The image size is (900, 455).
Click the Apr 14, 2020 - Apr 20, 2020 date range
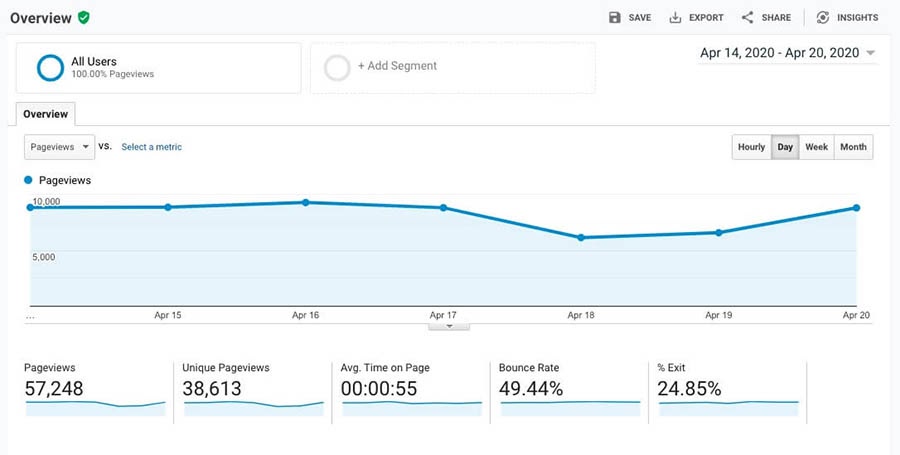coord(779,53)
